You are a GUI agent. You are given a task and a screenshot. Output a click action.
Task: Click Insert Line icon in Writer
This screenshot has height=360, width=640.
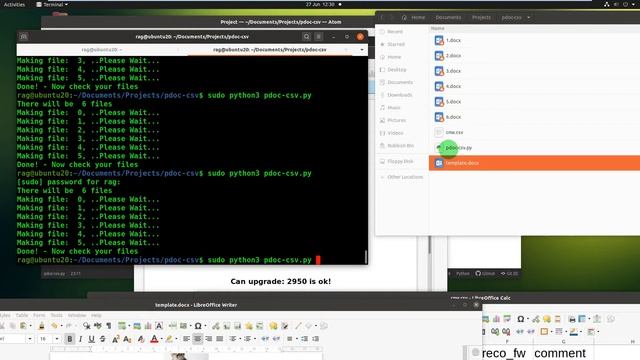pyautogui.click(x=298, y=326)
